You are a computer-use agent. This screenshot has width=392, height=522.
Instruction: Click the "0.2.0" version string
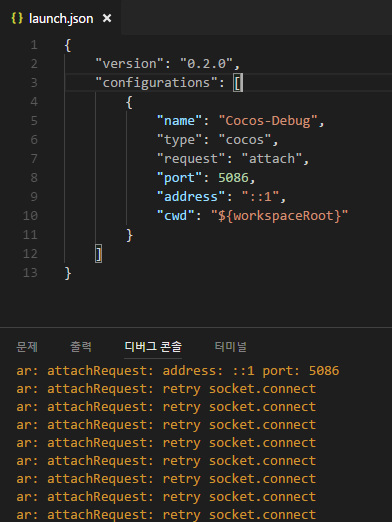(207, 64)
